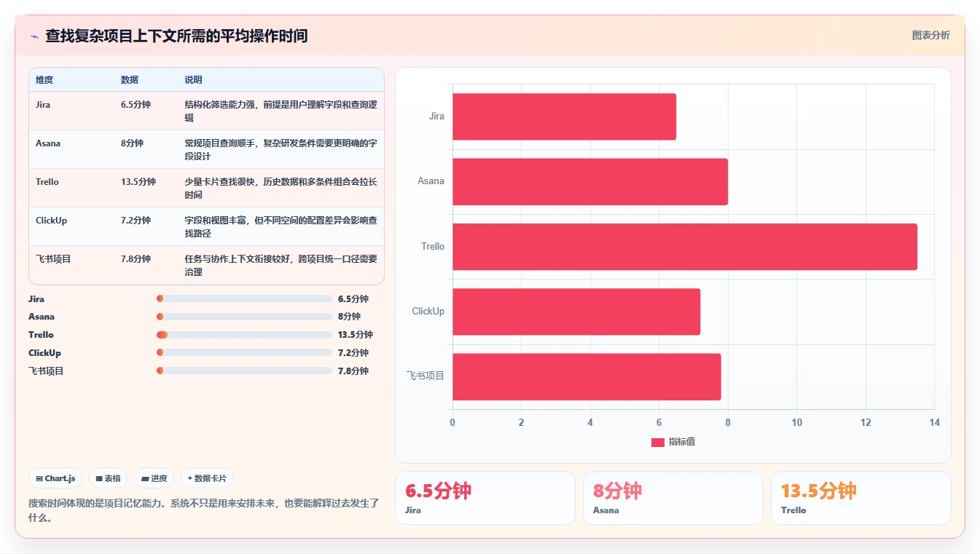Click the description starting 任务与协作上下文

pyautogui.click(x=281, y=266)
